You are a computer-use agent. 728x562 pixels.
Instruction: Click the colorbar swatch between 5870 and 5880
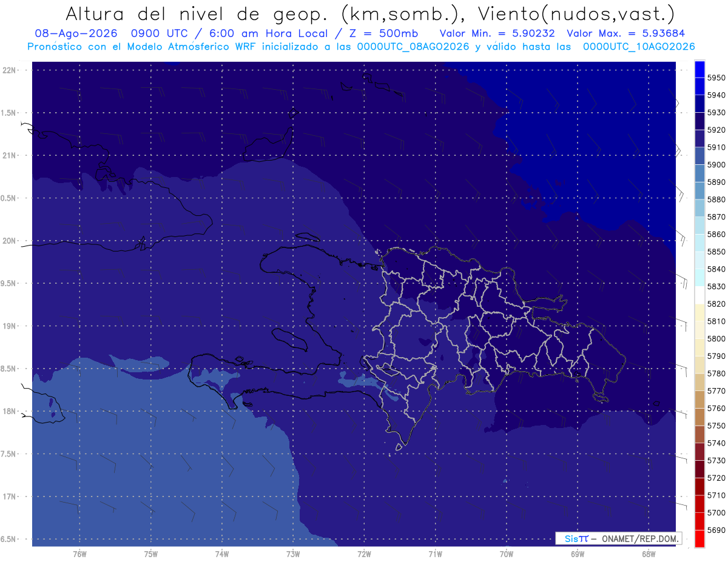pyautogui.click(x=699, y=209)
